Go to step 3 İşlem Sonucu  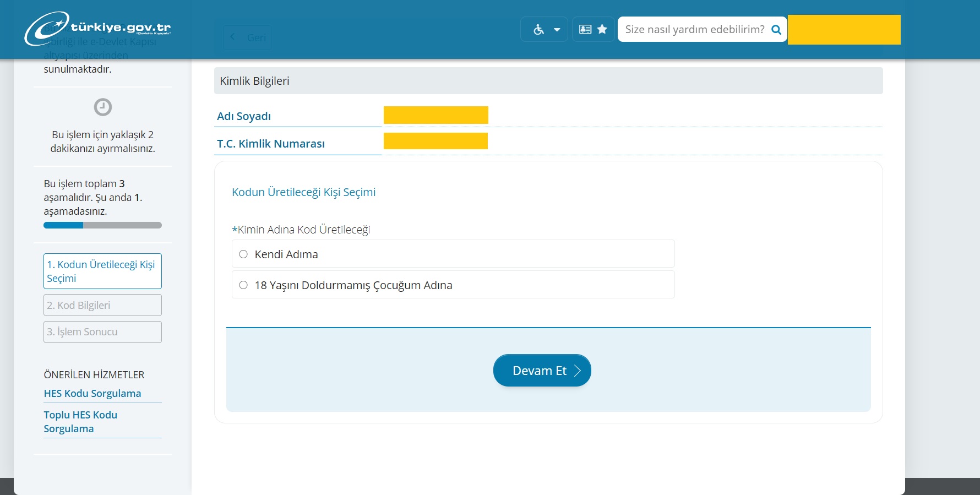click(102, 332)
